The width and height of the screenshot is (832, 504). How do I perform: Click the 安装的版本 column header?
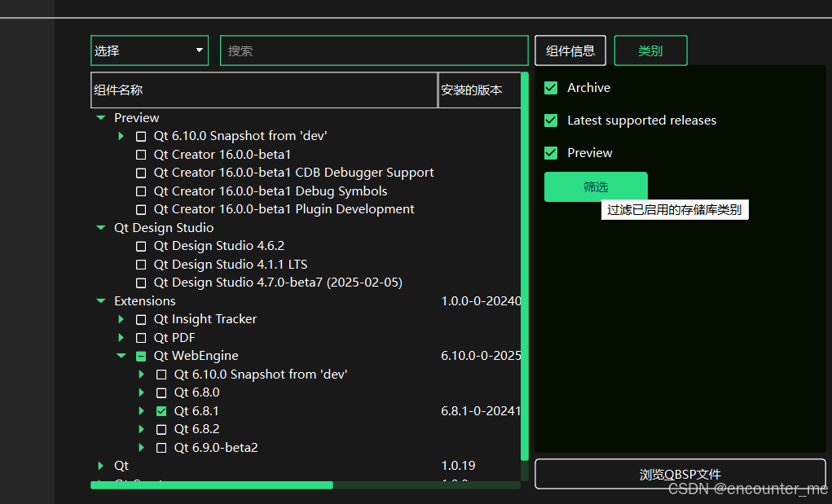[480, 90]
